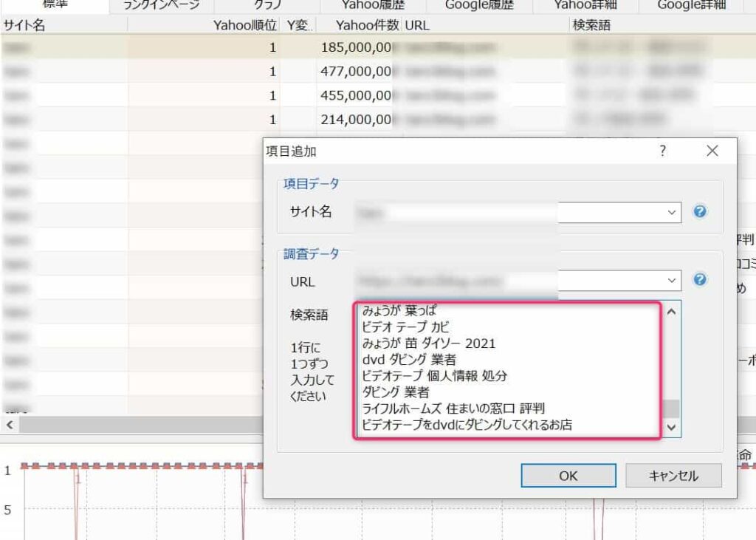
Task: Open the ランクインページ tab
Action: [x=162, y=5]
